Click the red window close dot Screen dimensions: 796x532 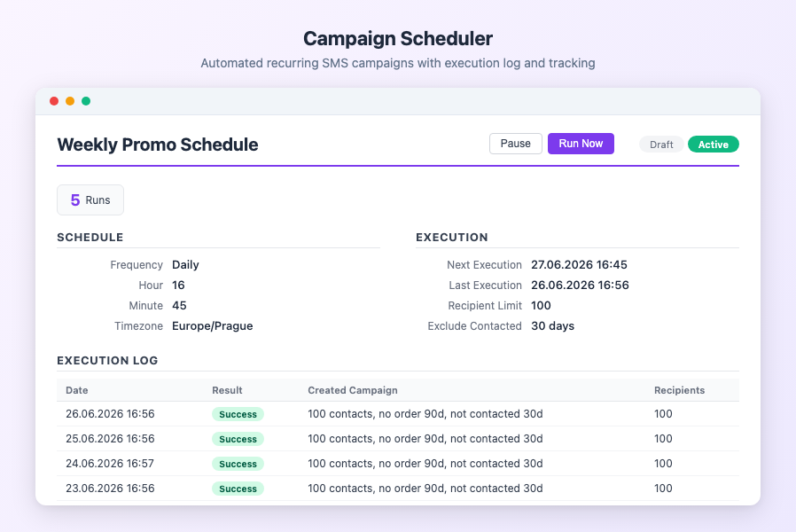pyautogui.click(x=54, y=101)
